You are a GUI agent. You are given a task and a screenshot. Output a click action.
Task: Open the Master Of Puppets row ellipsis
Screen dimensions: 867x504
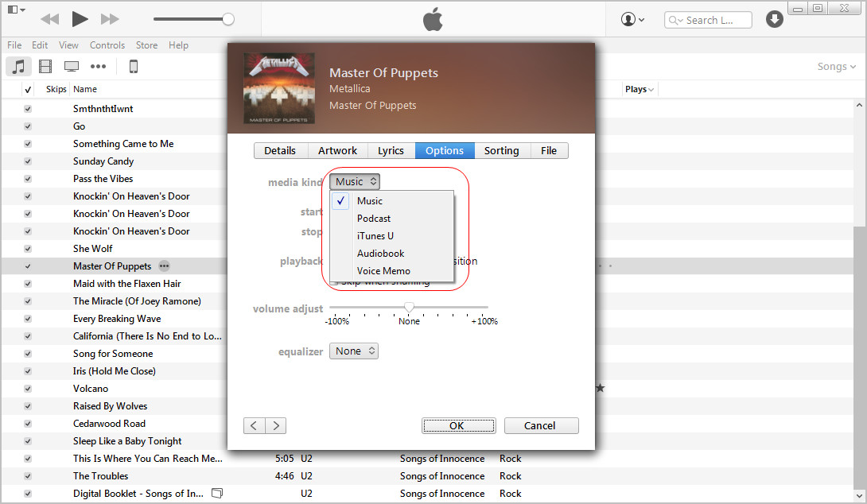(x=164, y=266)
